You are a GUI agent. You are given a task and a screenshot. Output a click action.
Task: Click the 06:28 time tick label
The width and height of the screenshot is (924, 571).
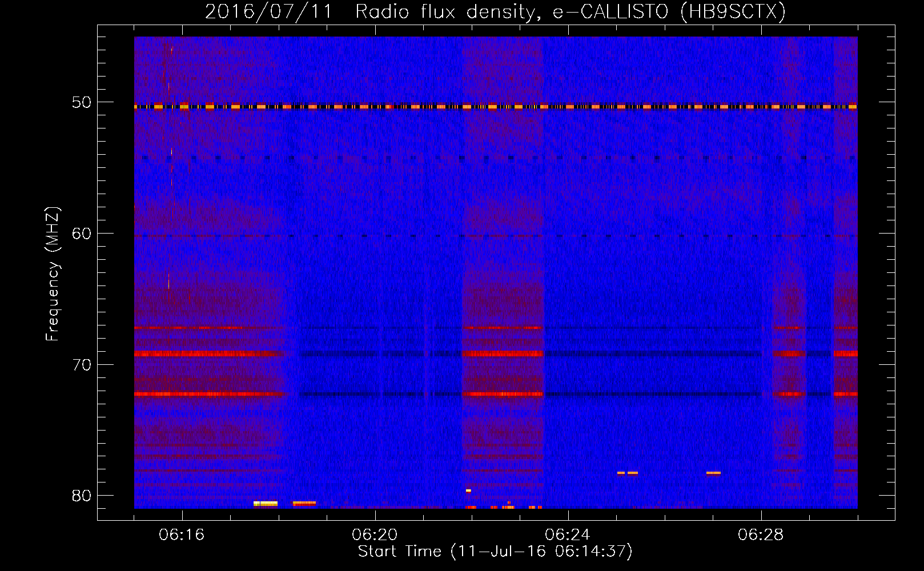761,535
